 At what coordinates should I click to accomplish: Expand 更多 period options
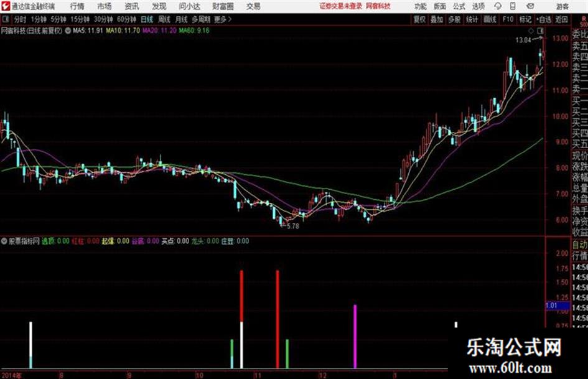[x=223, y=19]
